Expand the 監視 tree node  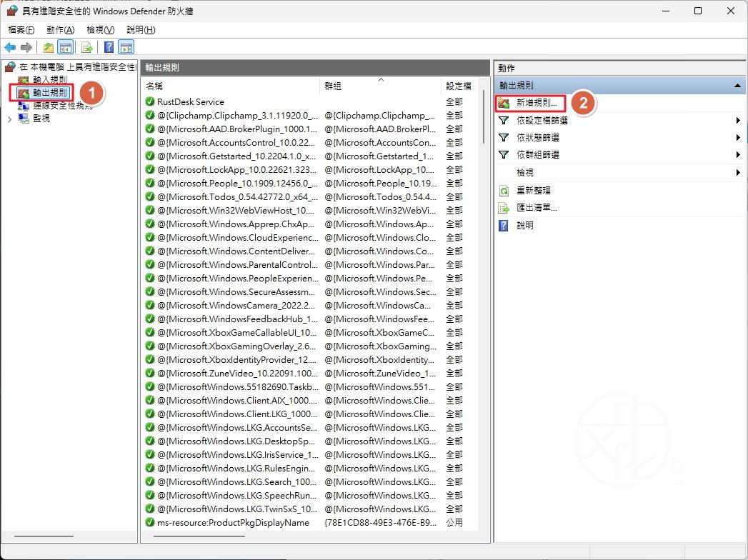(9, 119)
